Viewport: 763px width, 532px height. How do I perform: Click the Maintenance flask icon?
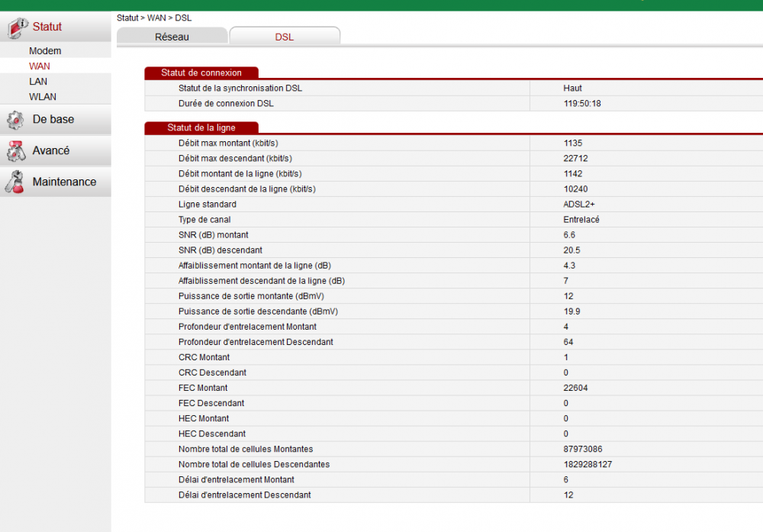tap(14, 182)
